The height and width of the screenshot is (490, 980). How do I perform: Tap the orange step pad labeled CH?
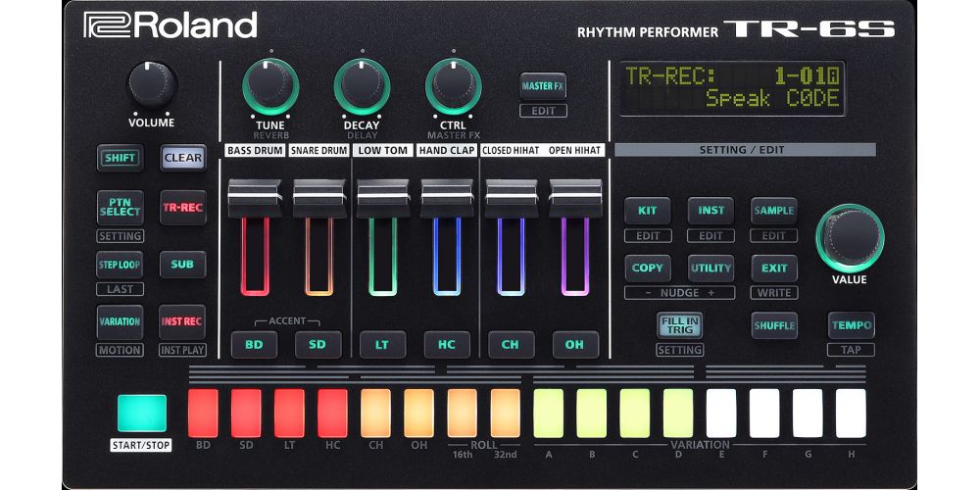pos(375,414)
